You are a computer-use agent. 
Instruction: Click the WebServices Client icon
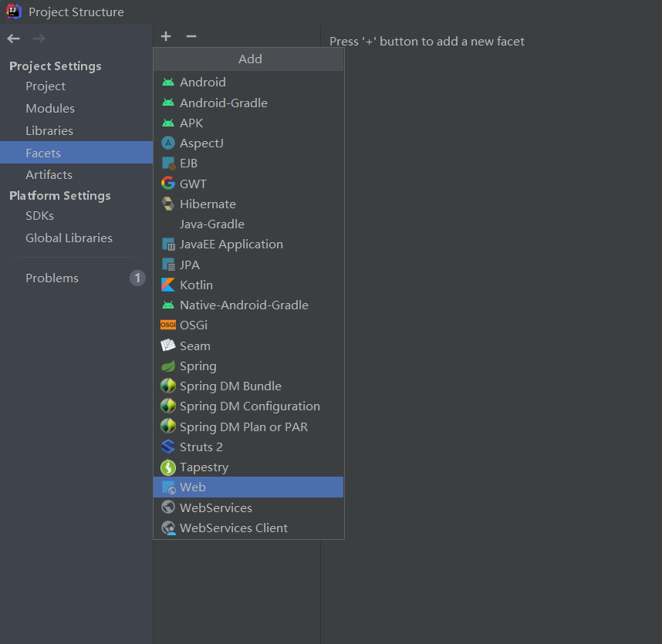[x=168, y=528]
